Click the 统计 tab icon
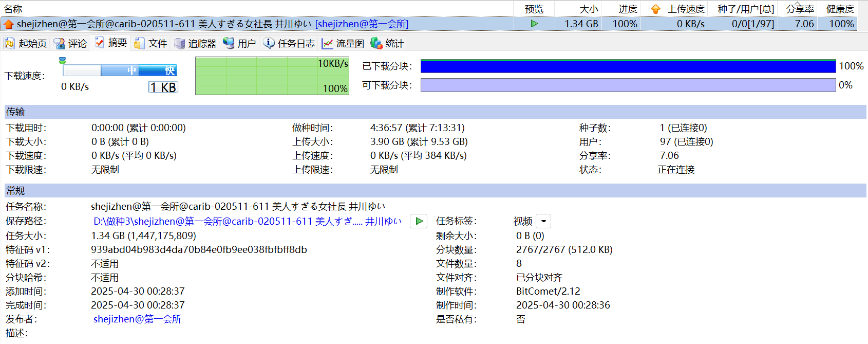Image resolution: width=868 pixels, height=344 pixels. (x=376, y=43)
